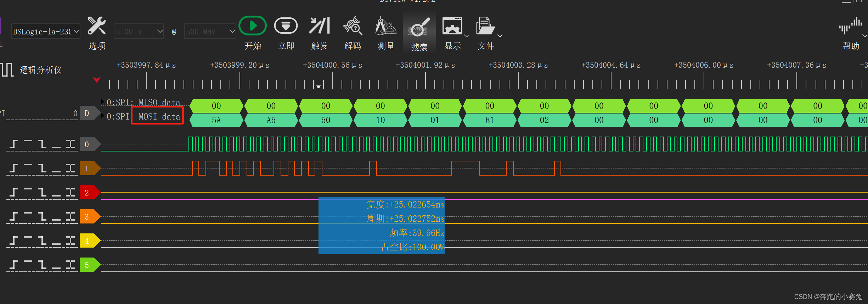Expand the SPI MOSI data row
Viewport: 868px width, 304px height.
(102, 116)
